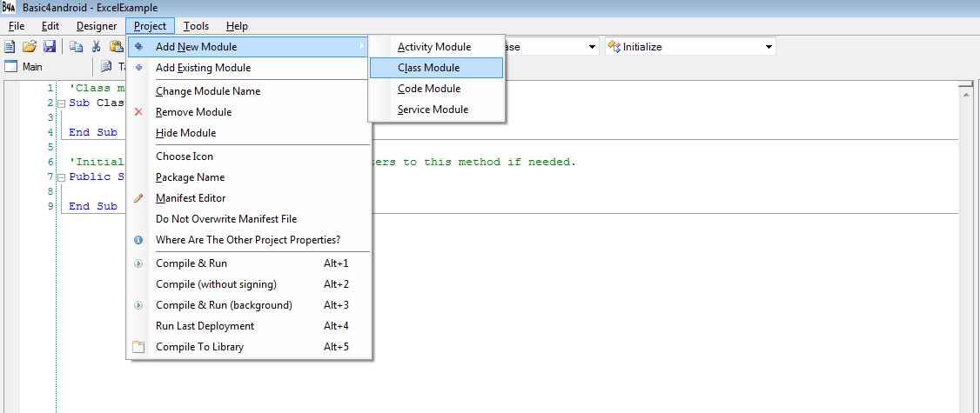Click the B4A application icon in title bar

click(x=9, y=8)
